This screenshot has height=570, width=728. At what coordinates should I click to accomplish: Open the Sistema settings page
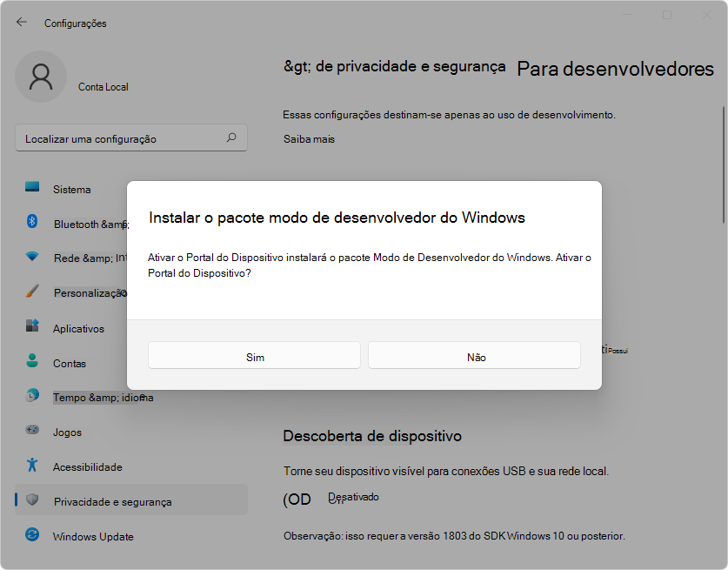[71, 190]
